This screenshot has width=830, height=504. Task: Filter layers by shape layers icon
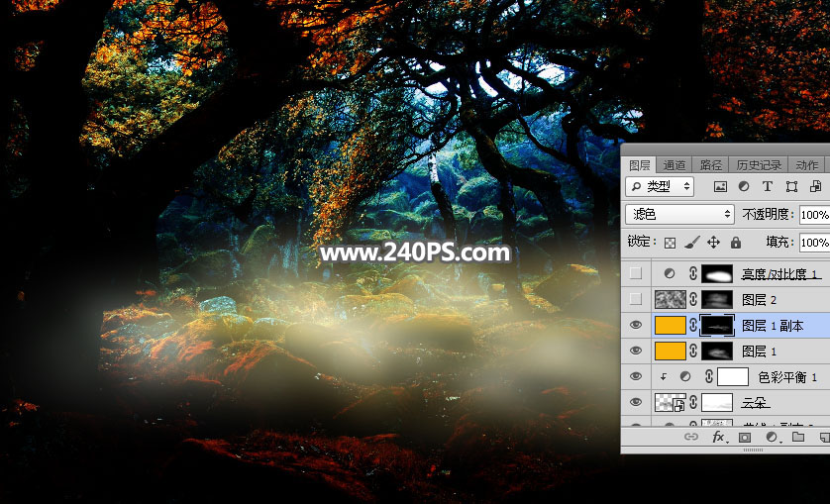[x=791, y=186]
